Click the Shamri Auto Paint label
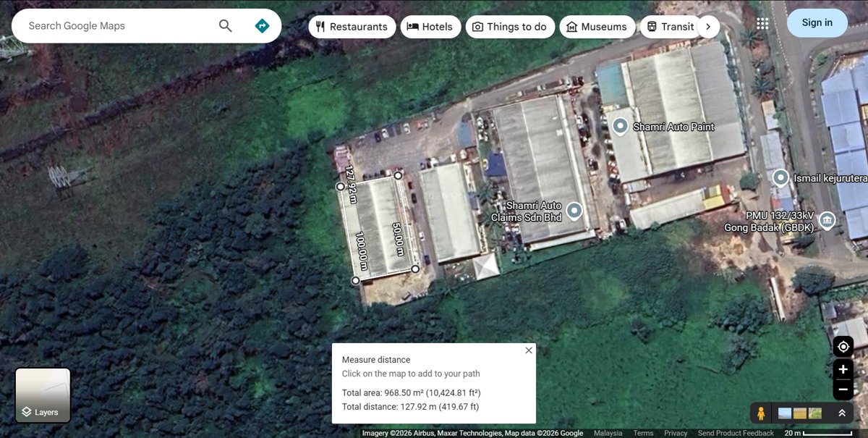This screenshot has height=438, width=868. [x=673, y=127]
